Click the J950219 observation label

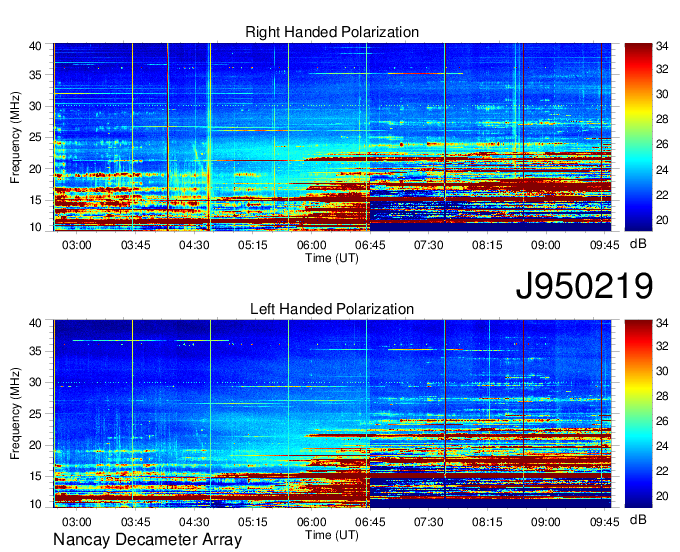point(584,286)
